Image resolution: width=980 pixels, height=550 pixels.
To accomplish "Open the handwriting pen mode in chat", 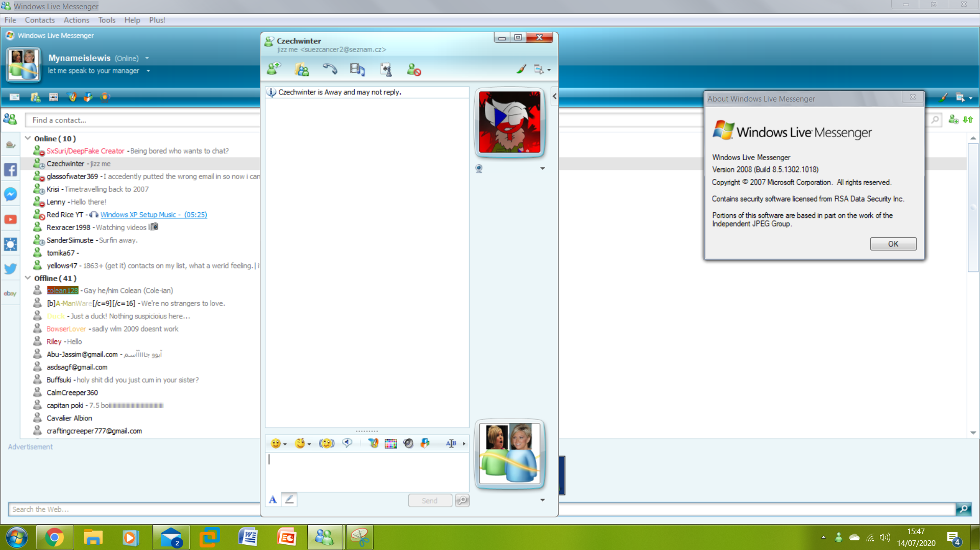I will click(289, 499).
